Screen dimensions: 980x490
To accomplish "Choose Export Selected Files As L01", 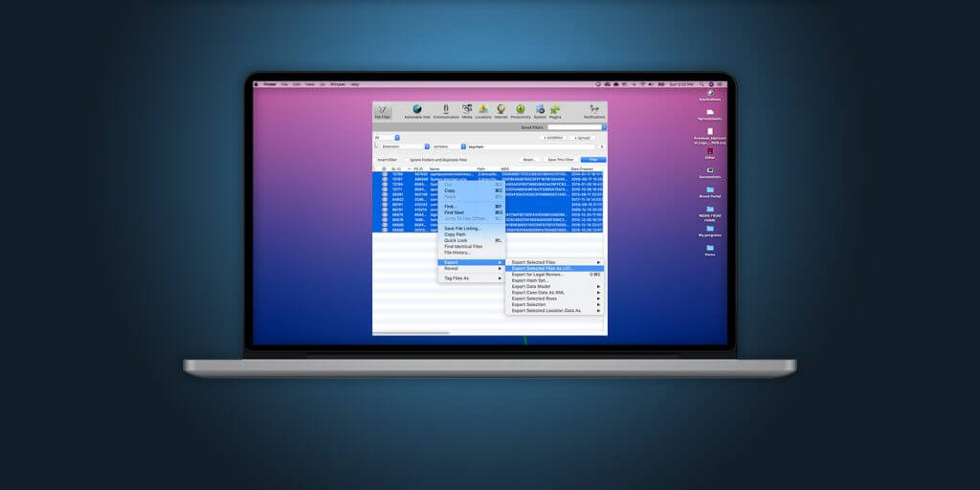I will [554, 268].
